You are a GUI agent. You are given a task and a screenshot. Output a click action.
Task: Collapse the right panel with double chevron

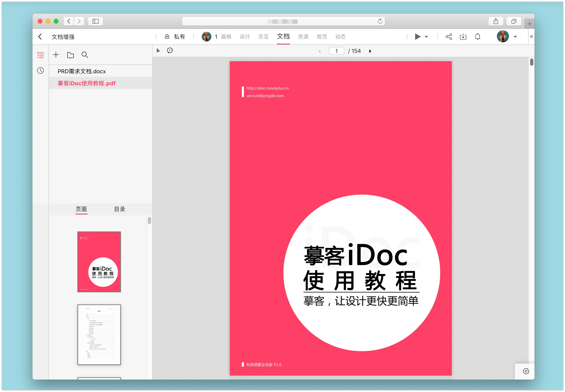(531, 37)
